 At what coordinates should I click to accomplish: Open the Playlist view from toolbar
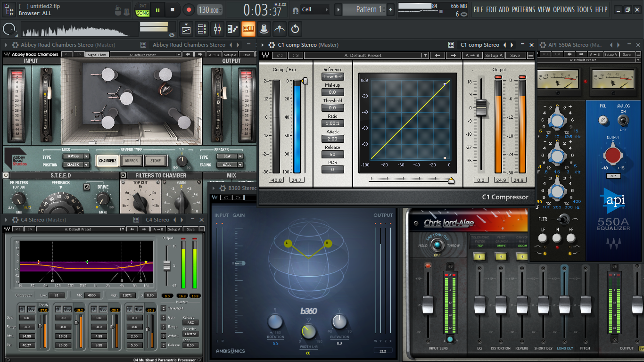tap(186, 29)
